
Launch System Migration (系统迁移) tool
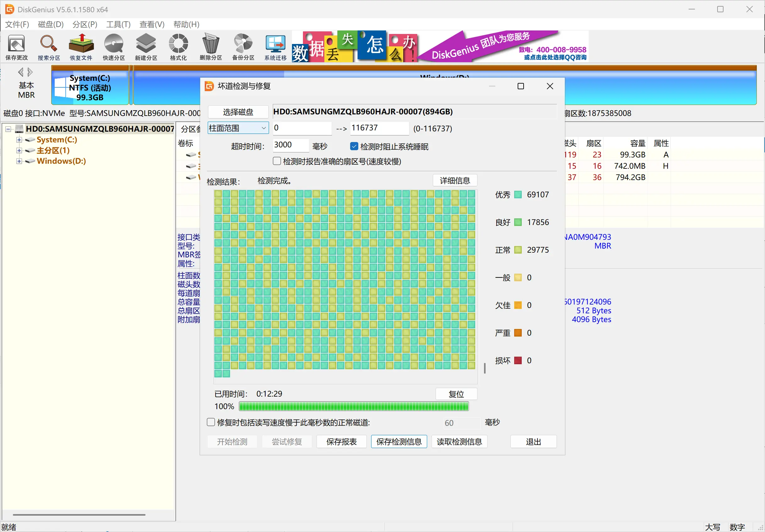(x=276, y=47)
